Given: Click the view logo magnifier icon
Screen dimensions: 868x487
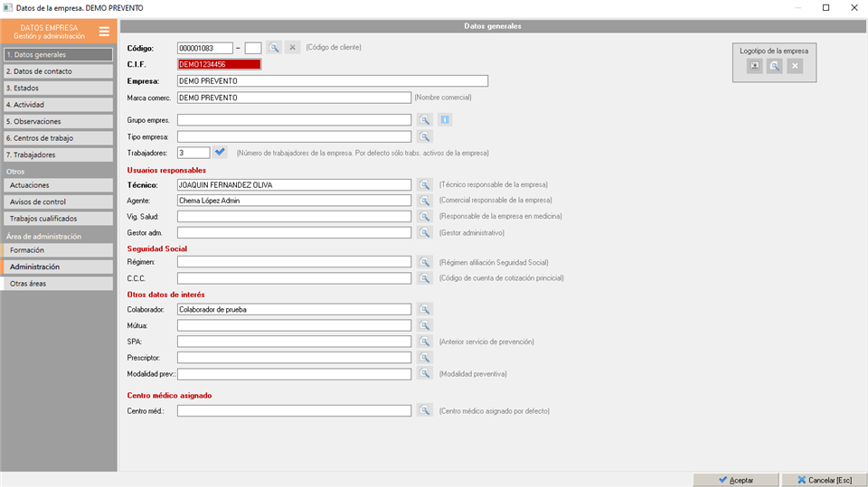Looking at the screenshot, I should click(x=775, y=67).
